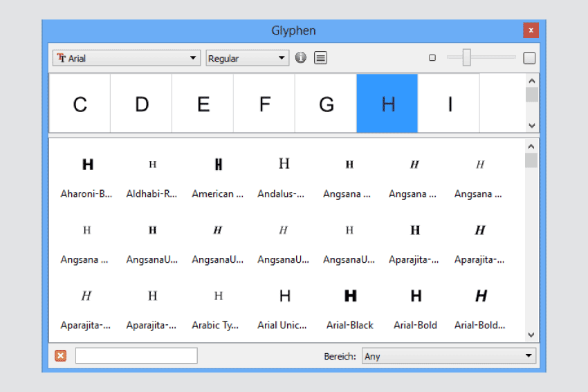Viewport: 588px width, 392px height.
Task: Choose the Andalus-... font sample
Action: click(x=283, y=178)
